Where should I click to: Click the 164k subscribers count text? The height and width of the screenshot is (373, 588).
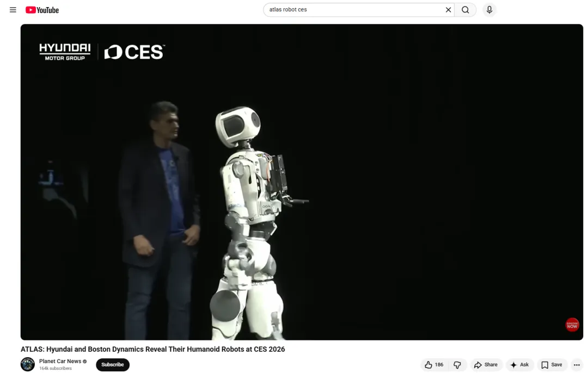coord(55,369)
